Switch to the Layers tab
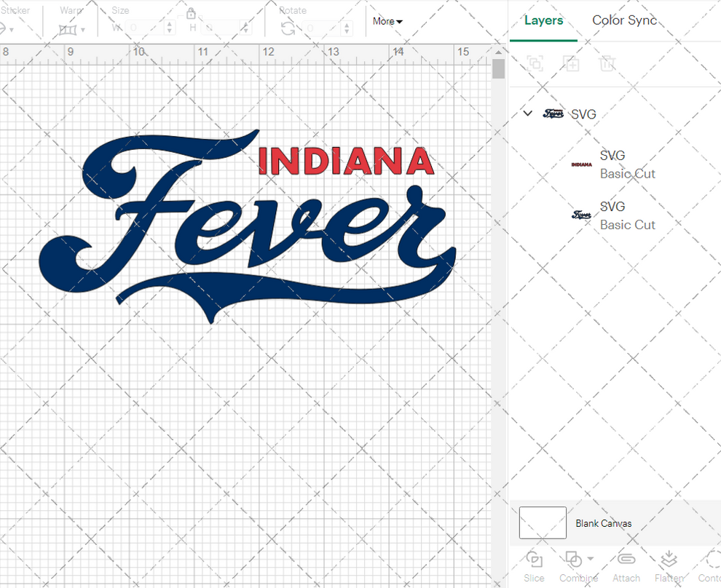This screenshot has height=588, width=721. [x=544, y=20]
